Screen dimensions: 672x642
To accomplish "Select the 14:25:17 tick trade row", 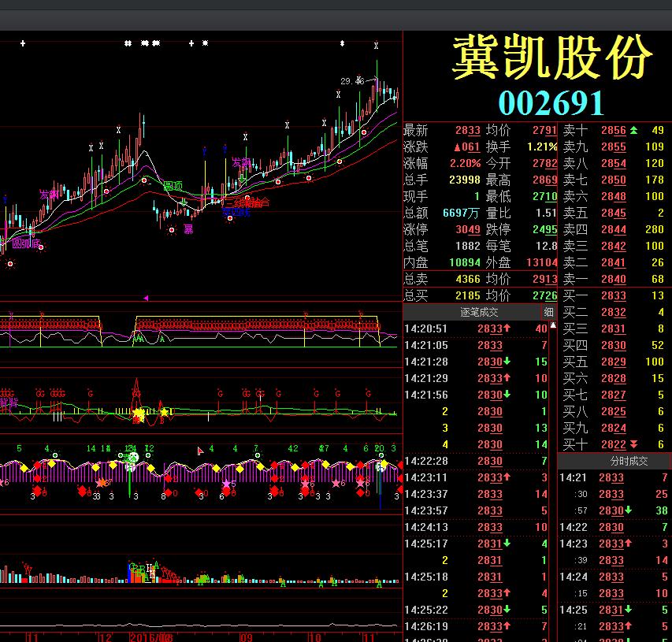I will click(476, 544).
